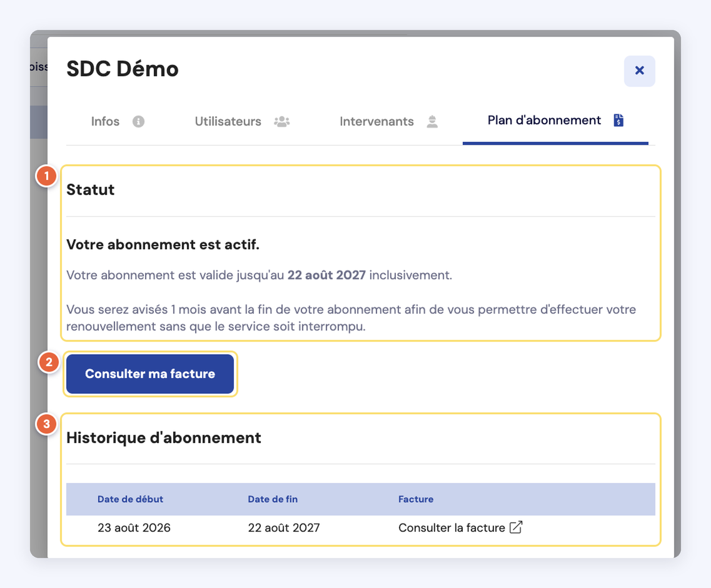Select the 22 août 2027 end date table cell
Screen dimensions: 711x588
tap(284, 528)
